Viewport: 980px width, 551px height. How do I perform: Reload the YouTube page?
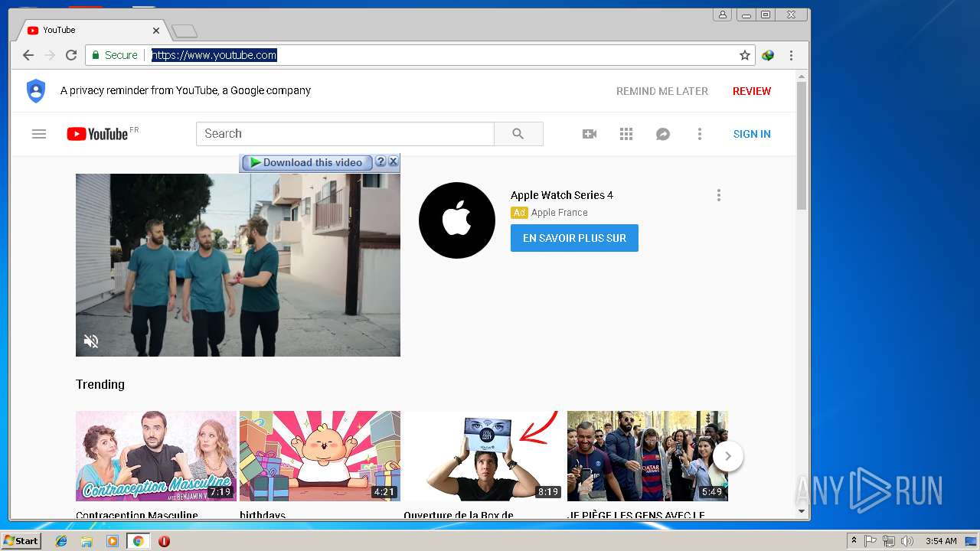pos(71,55)
